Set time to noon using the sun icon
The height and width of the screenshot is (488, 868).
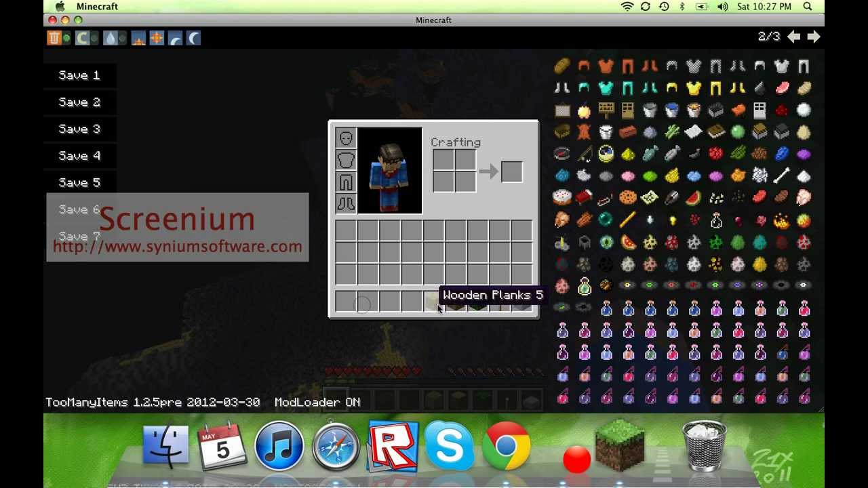[157, 38]
